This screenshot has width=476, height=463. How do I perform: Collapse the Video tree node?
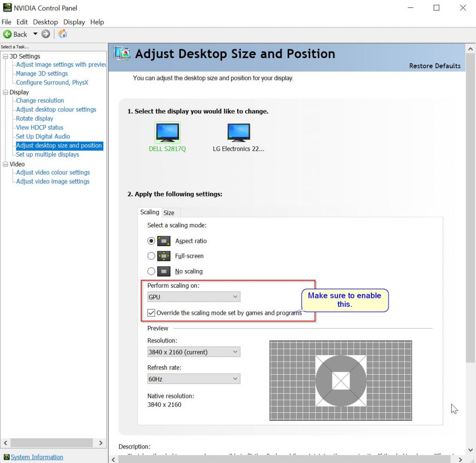tap(5, 164)
